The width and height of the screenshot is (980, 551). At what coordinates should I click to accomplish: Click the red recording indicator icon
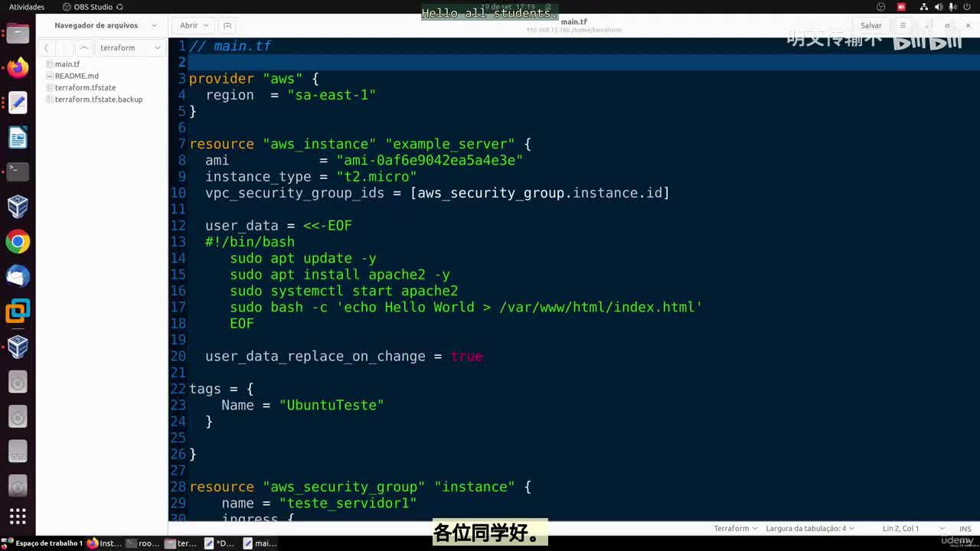tap(901, 7)
